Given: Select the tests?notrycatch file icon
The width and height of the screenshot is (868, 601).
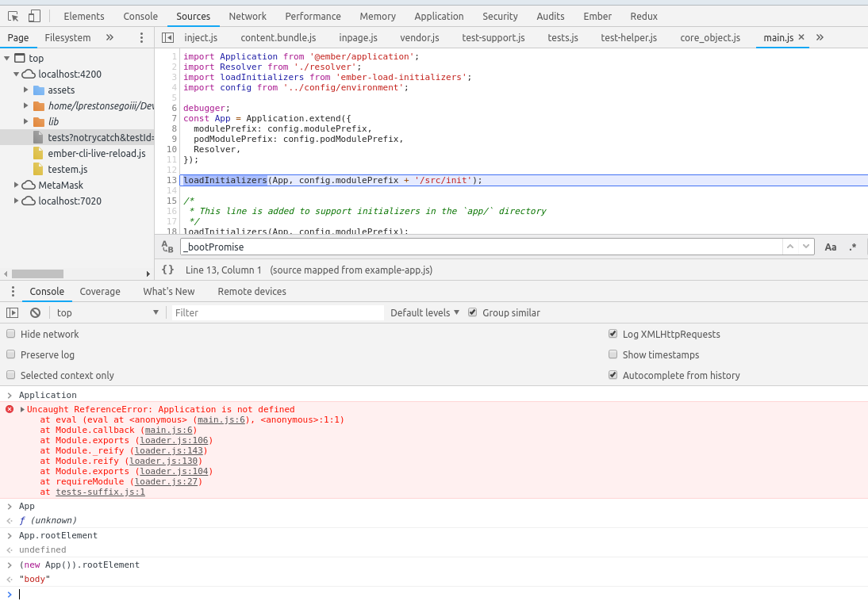Looking at the screenshot, I should [38, 137].
